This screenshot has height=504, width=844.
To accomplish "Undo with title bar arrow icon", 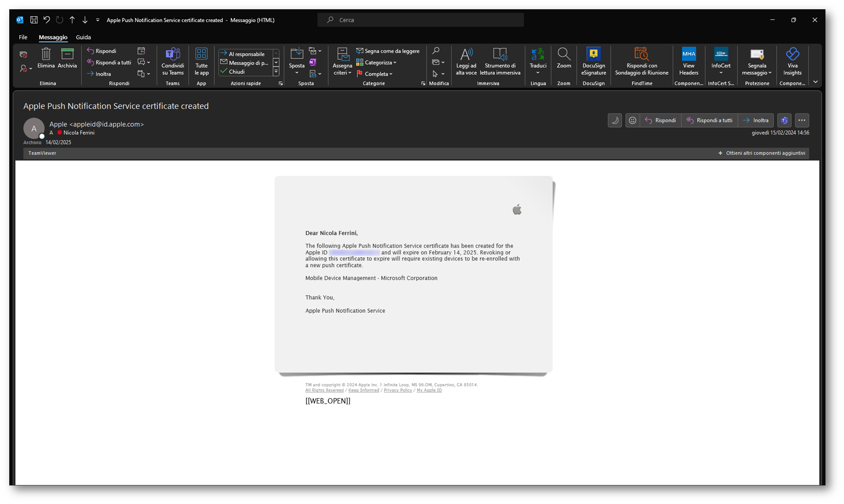I will tap(46, 20).
